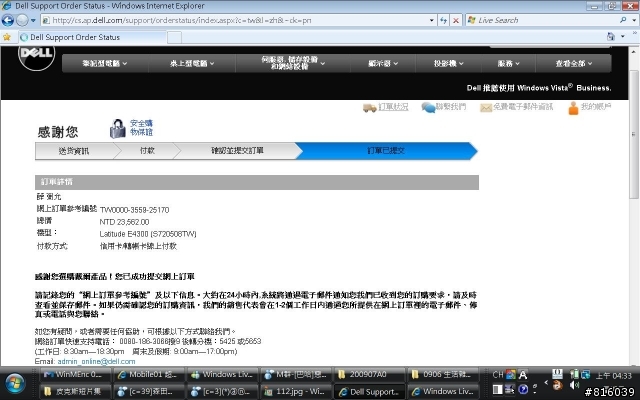
Task: Open the 服務 navigation menu
Action: pos(508,63)
